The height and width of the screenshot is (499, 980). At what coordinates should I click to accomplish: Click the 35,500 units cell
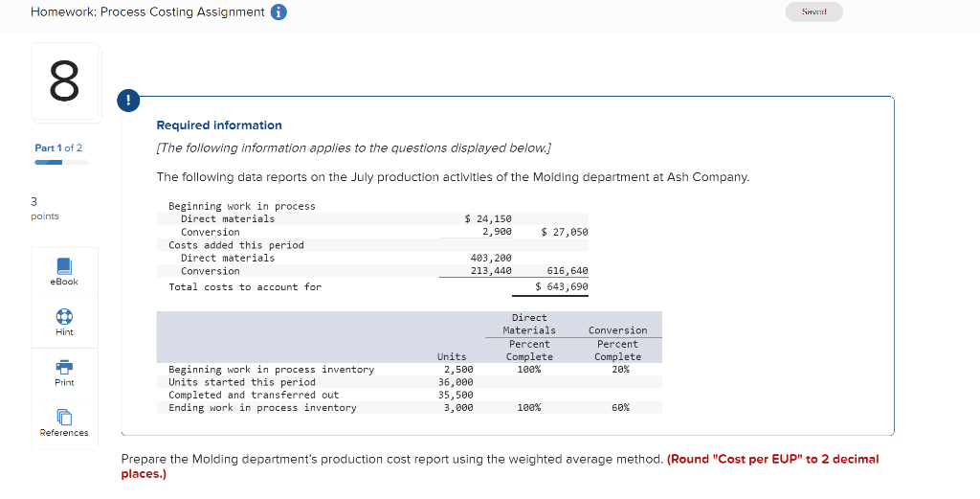[x=456, y=396]
